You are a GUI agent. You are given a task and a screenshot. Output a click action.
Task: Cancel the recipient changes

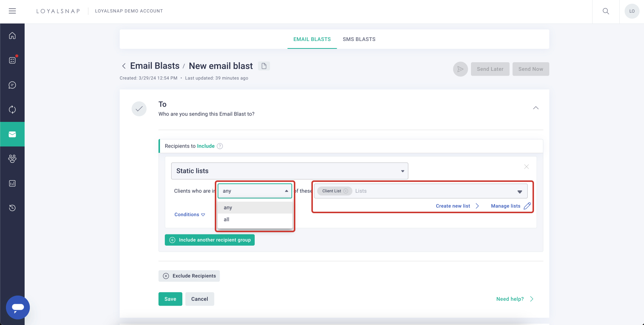click(200, 299)
